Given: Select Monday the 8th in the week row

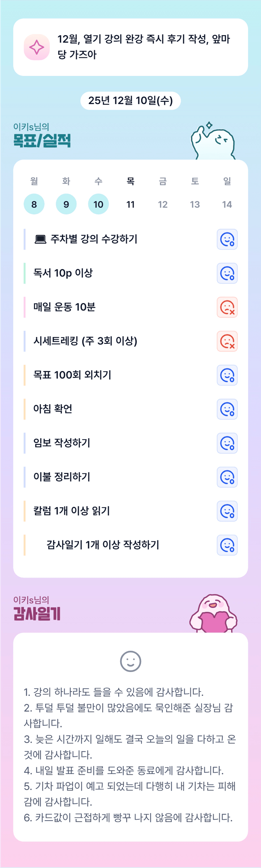Looking at the screenshot, I should (x=34, y=204).
